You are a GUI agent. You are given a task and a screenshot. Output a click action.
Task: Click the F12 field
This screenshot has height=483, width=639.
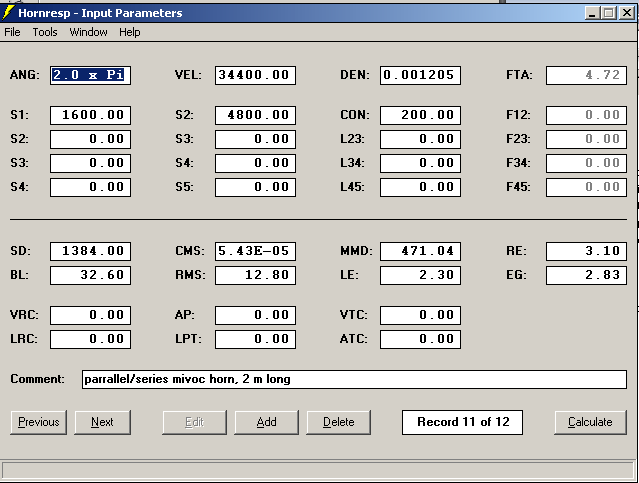click(586, 115)
